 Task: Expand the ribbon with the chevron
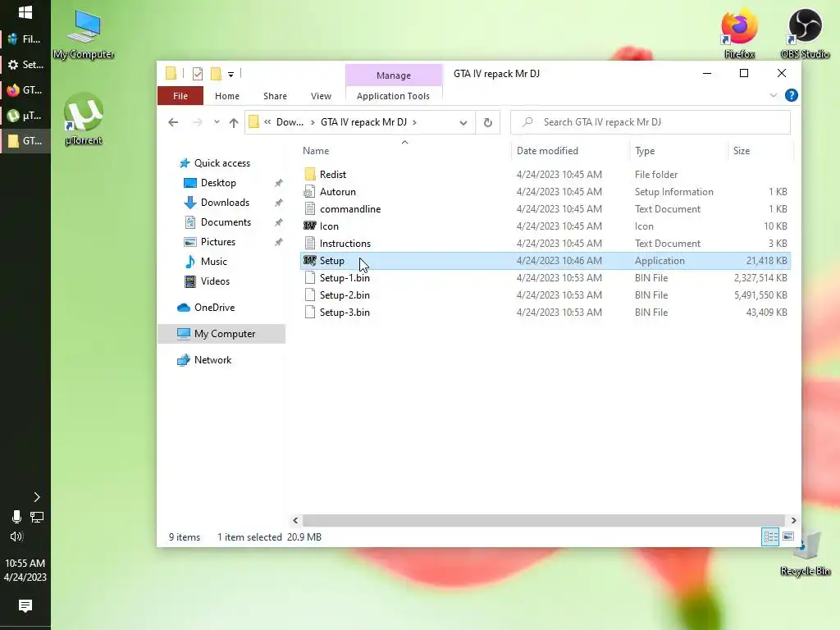coord(774,95)
